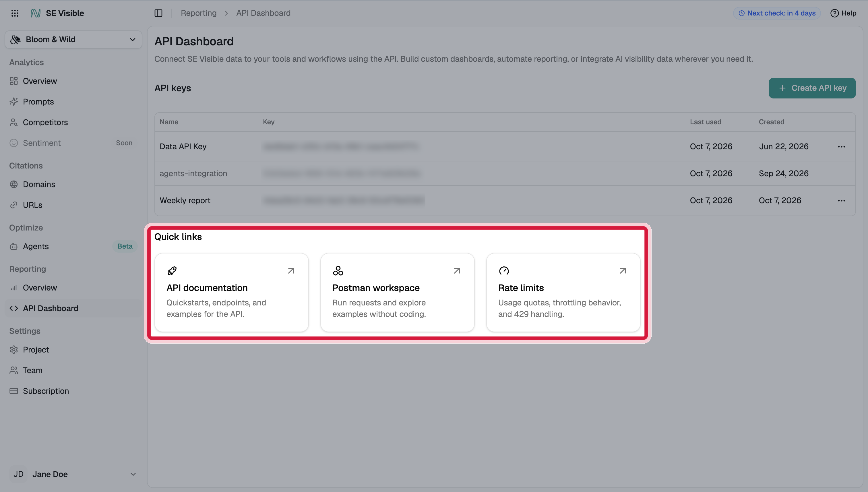Click external arrow on Rate limits card
This screenshot has height=492, width=868.
pyautogui.click(x=623, y=271)
